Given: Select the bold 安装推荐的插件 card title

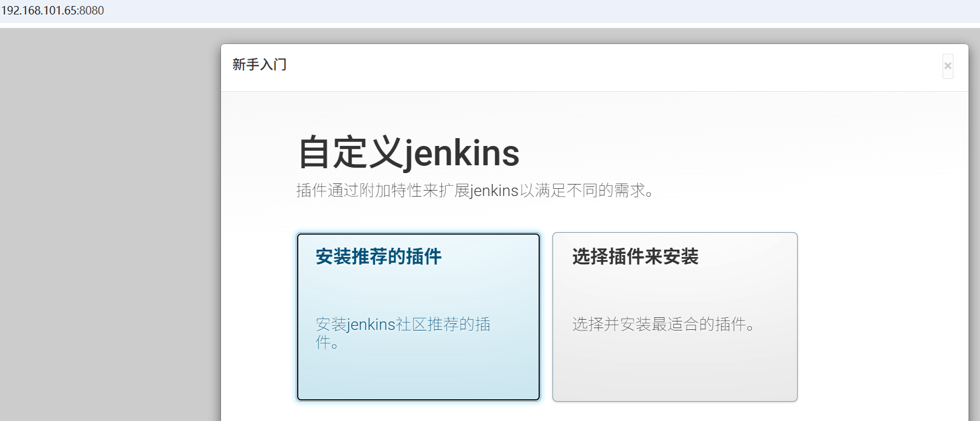Looking at the screenshot, I should coord(379,256).
